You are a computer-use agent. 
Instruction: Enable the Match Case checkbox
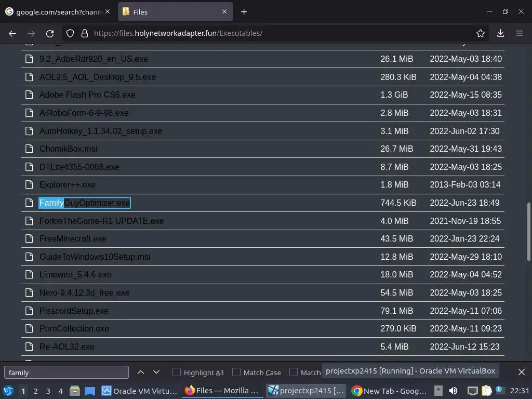click(236, 372)
